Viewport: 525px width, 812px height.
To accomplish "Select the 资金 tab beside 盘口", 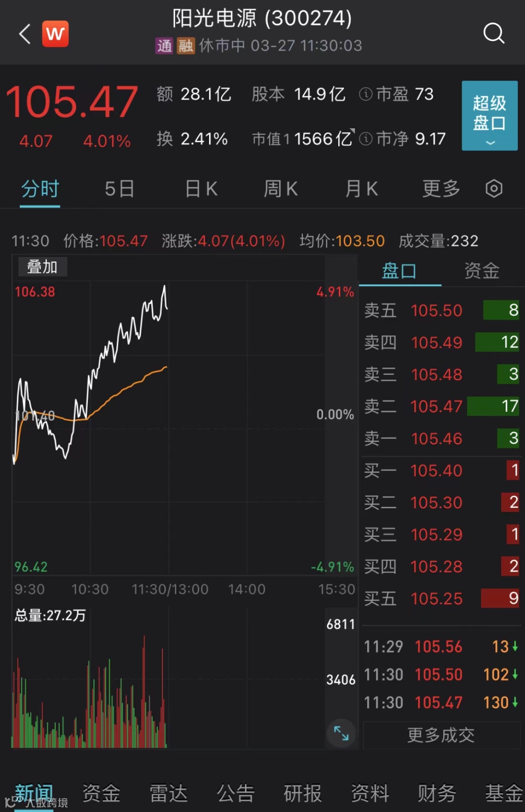I will tap(482, 271).
